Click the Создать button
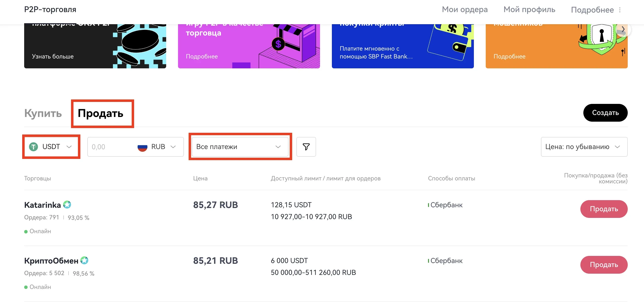 point(605,113)
